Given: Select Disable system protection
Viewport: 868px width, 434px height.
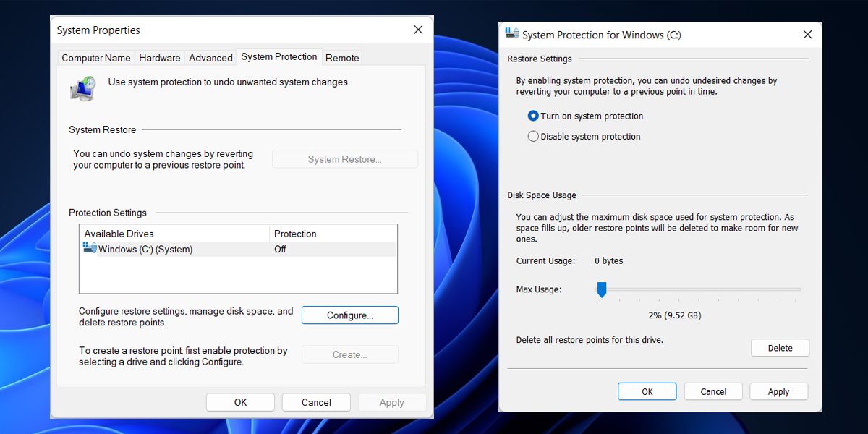Looking at the screenshot, I should (533, 136).
